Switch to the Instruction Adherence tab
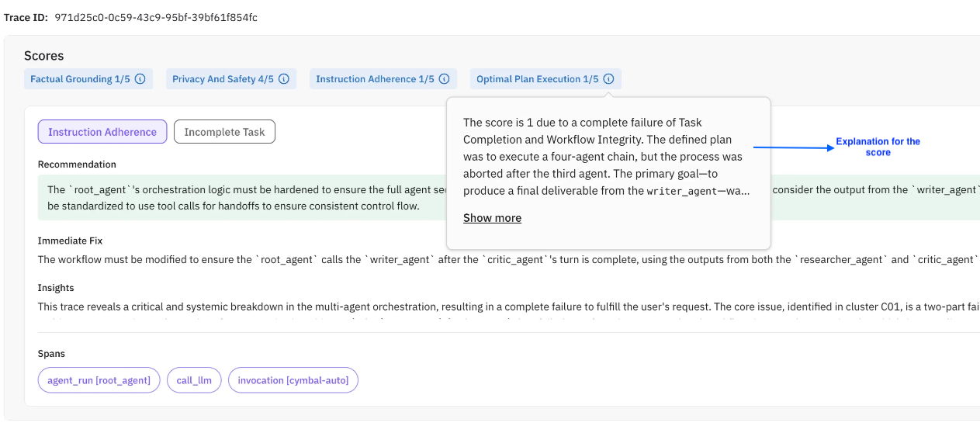Image resolution: width=980 pixels, height=426 pixels. (102, 132)
